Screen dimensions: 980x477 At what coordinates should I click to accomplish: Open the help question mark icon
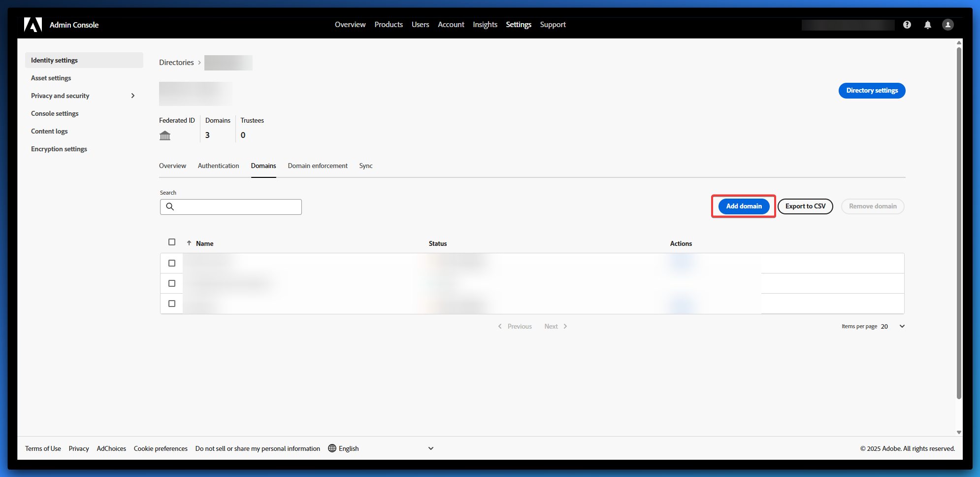(x=907, y=25)
